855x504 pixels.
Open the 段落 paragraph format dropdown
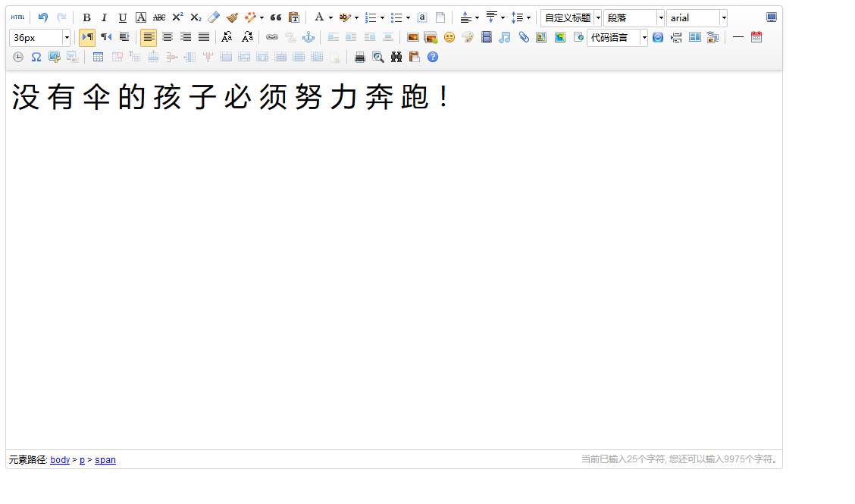click(634, 18)
